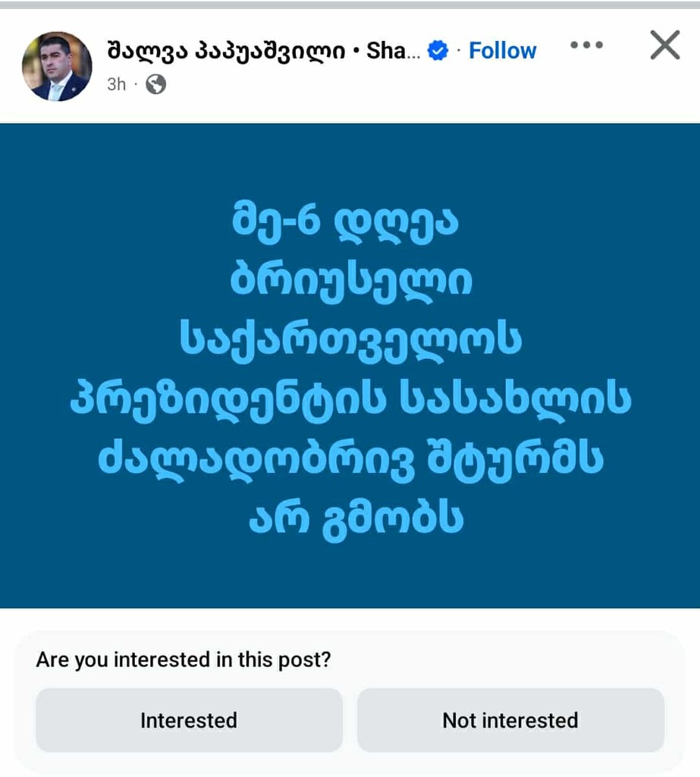Open the author's profile picture
This screenshot has height=777, width=700.
click(57, 66)
